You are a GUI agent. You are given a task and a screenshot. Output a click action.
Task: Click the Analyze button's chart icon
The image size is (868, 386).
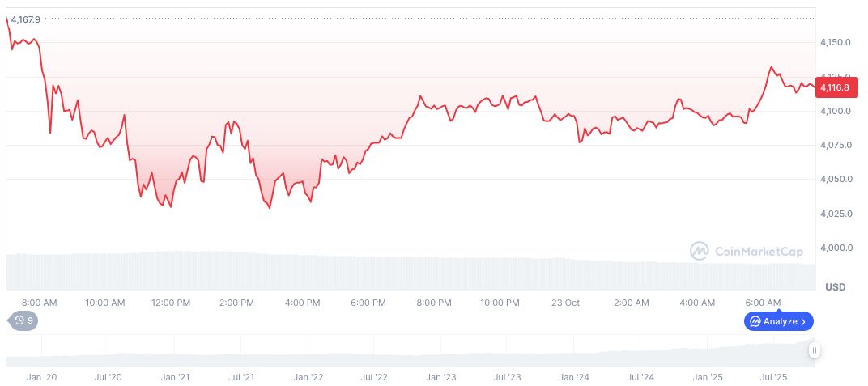point(755,321)
